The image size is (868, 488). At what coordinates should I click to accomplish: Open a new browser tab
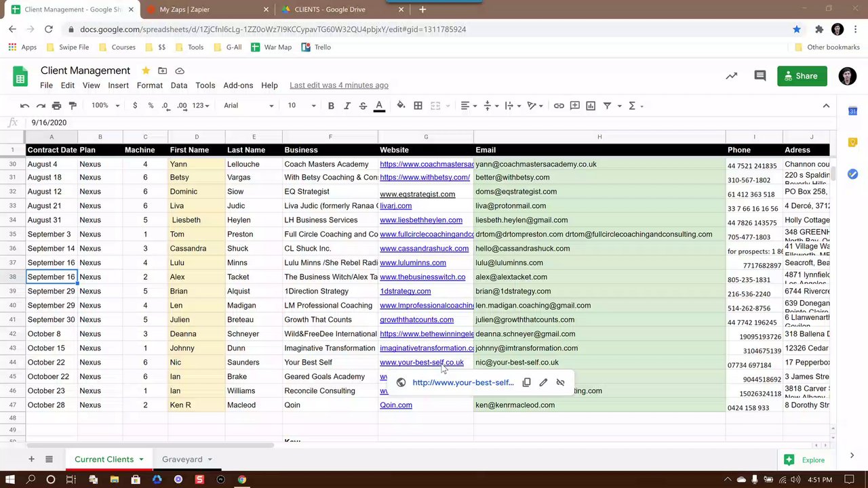[422, 9]
